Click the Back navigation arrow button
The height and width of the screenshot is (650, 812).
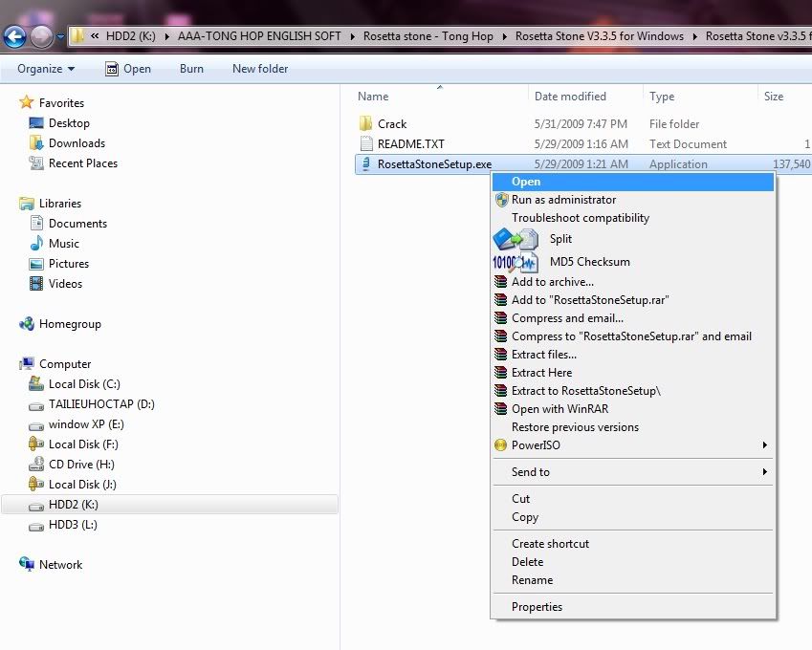[x=15, y=36]
